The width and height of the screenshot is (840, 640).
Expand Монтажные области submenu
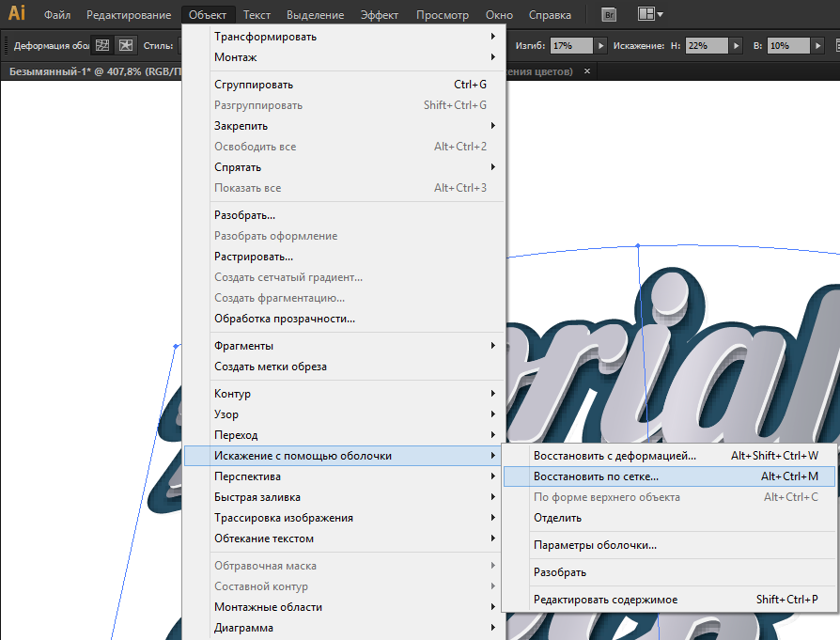pyautogui.click(x=343, y=607)
